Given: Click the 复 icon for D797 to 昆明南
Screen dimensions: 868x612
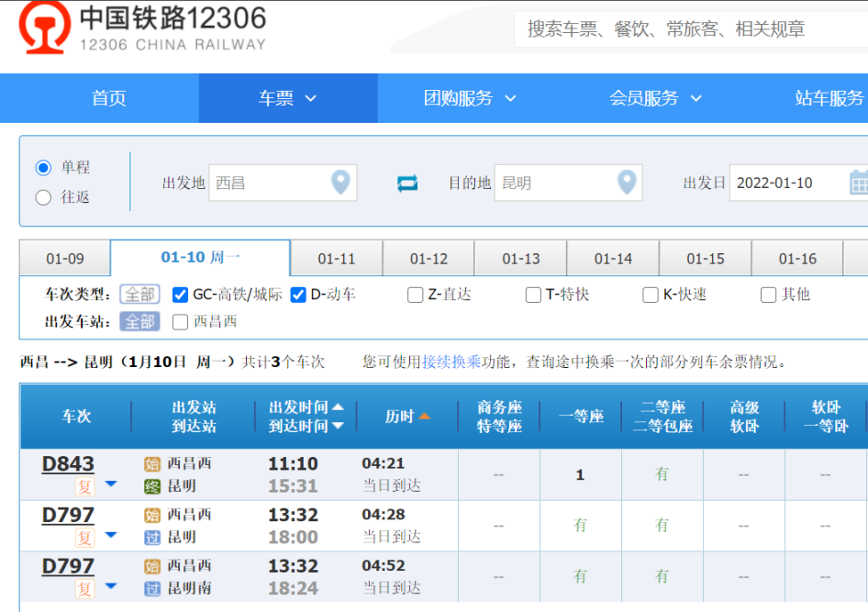Looking at the screenshot, I should point(84,588).
